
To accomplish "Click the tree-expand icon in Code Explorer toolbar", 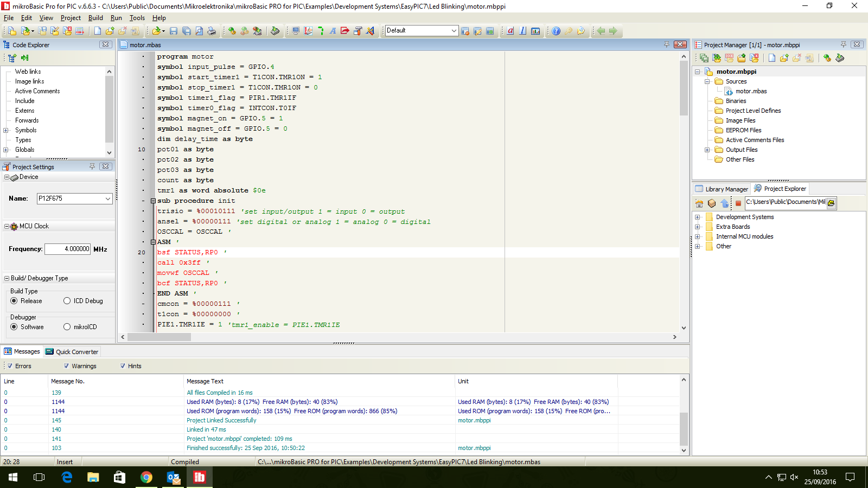I will click(x=12, y=58).
